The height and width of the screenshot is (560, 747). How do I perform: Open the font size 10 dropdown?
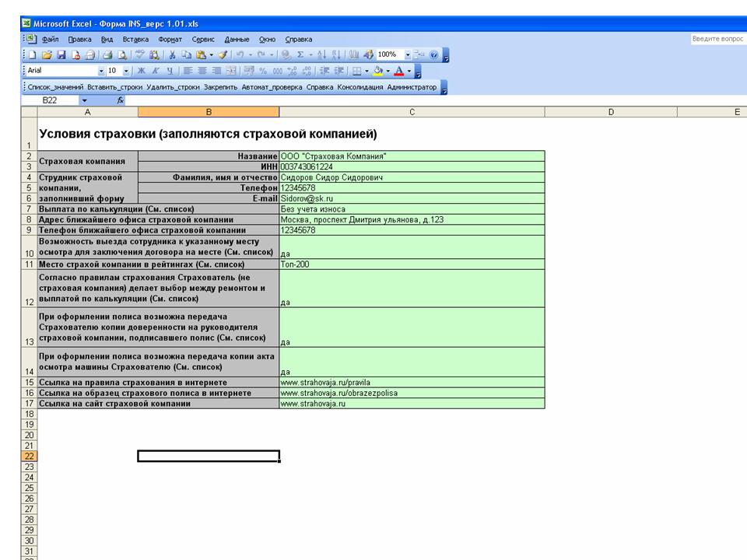(x=126, y=71)
